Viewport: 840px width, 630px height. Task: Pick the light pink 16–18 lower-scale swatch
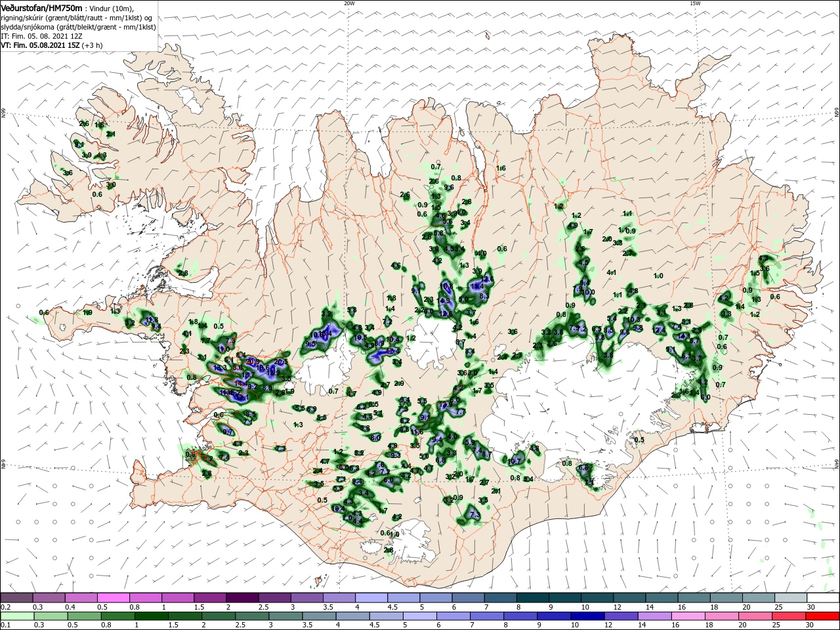687,616
